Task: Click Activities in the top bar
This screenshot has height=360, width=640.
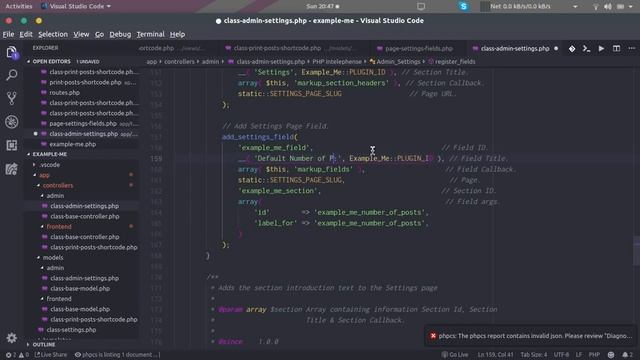Action: 19,7
